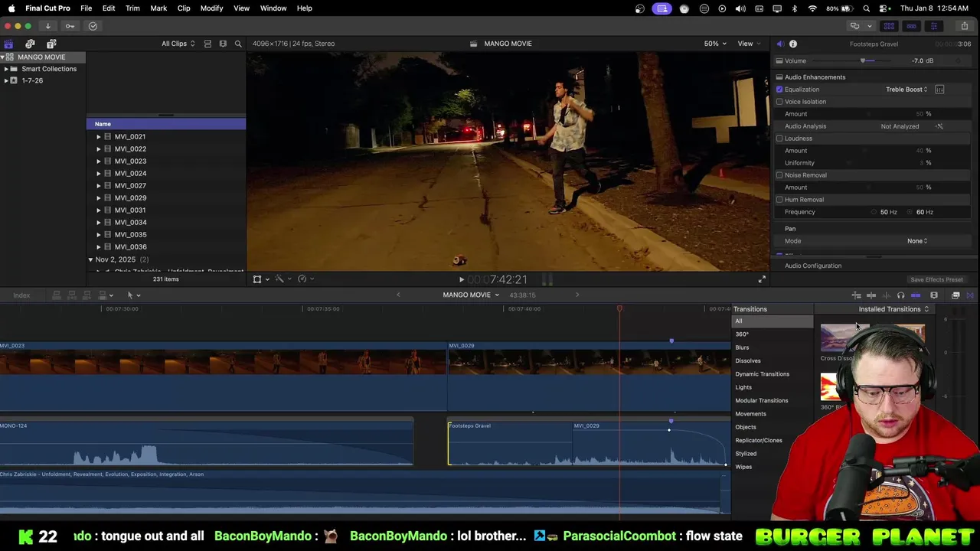Open the retiming speedometer menu
Screen dimensions: 980x551
[305, 279]
